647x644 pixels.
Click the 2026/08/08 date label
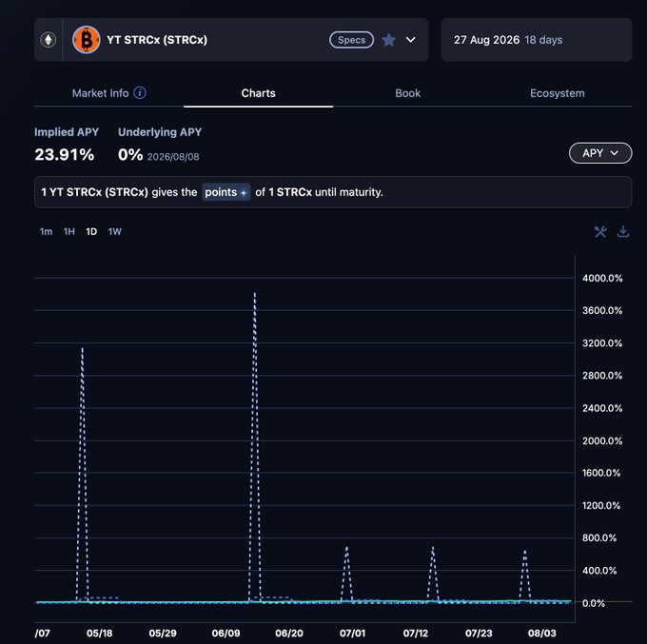coord(173,157)
